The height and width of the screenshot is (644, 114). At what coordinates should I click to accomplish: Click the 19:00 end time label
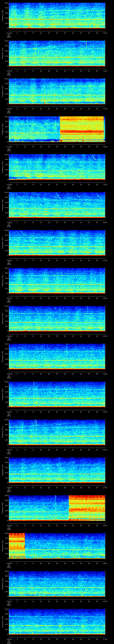[105, 184]
